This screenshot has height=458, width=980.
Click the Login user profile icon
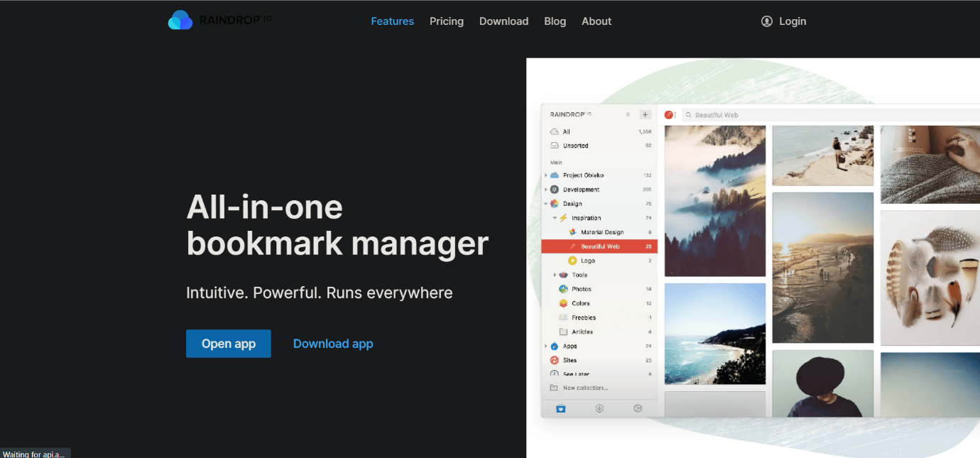767,21
